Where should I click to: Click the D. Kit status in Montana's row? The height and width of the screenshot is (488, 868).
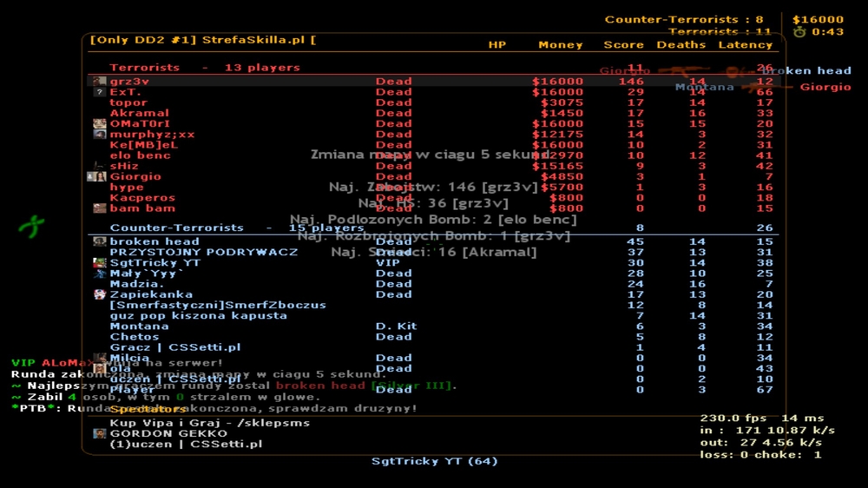[x=396, y=326]
